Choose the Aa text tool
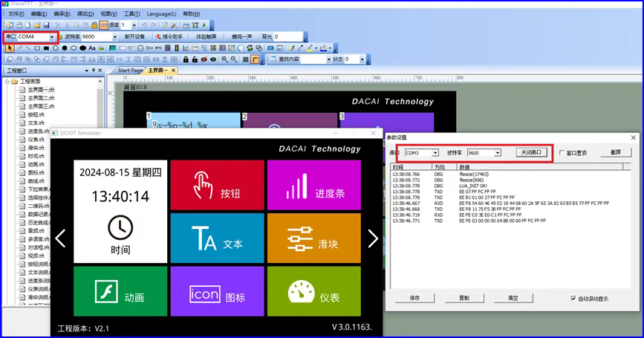Screen dimensions: 644x338 point(92,48)
